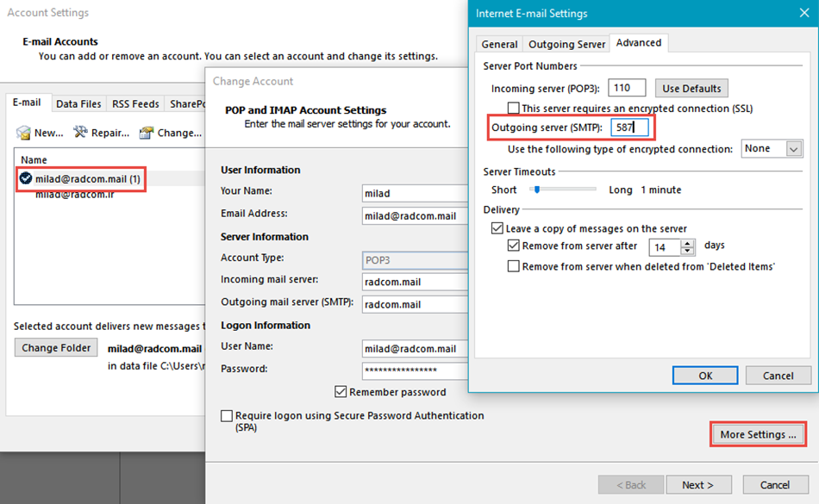Click the Change account icon
819x504 pixels.
click(x=147, y=133)
